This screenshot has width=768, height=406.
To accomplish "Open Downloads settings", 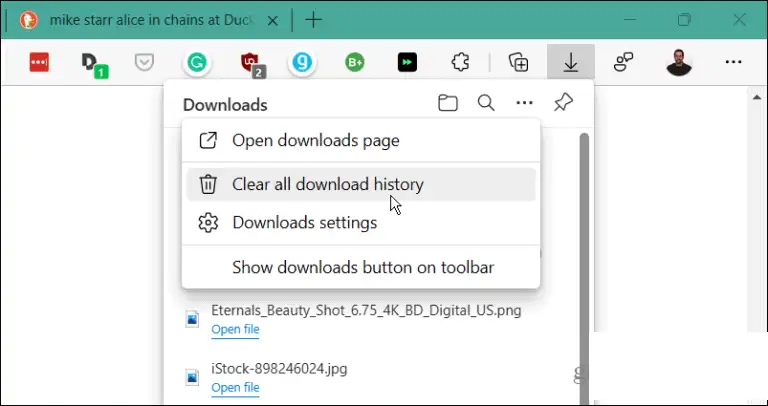I will [x=361, y=223].
